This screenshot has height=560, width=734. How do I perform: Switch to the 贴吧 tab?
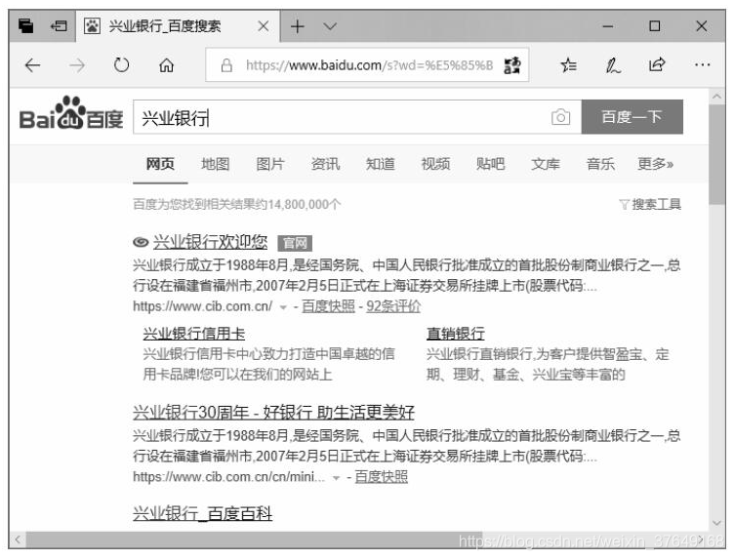click(490, 164)
